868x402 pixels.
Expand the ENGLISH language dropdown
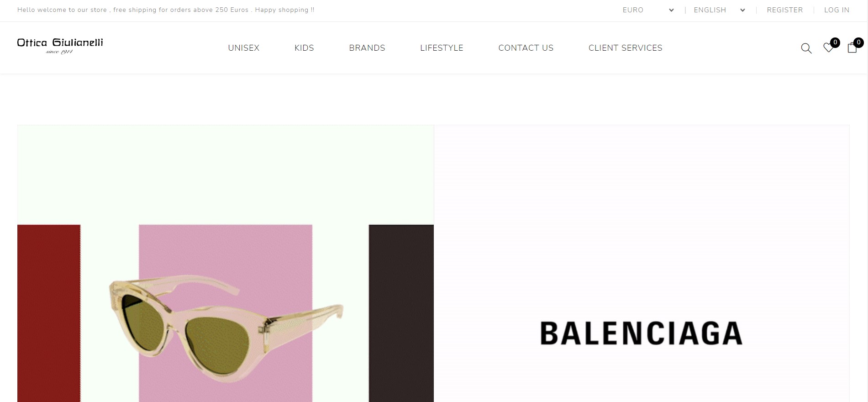[719, 10]
